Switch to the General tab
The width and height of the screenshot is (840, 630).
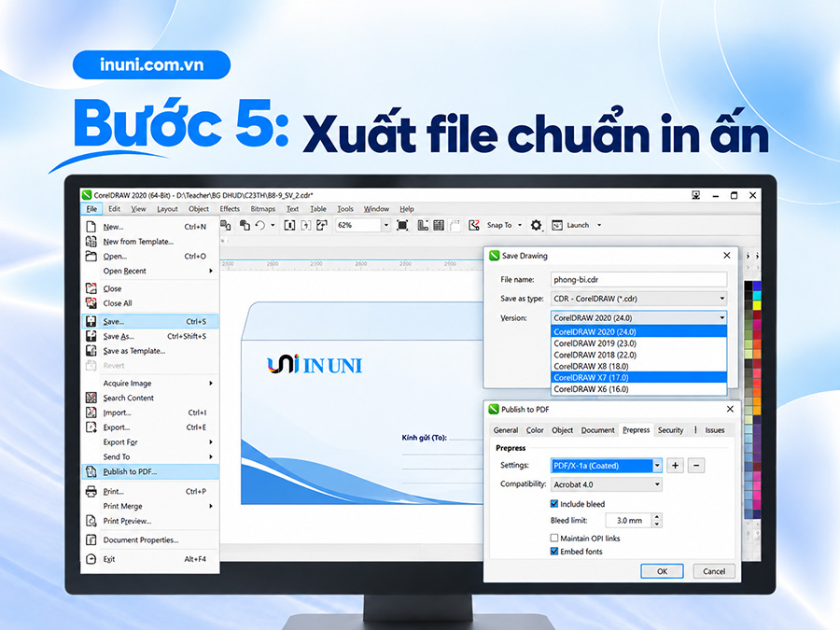[505, 429]
